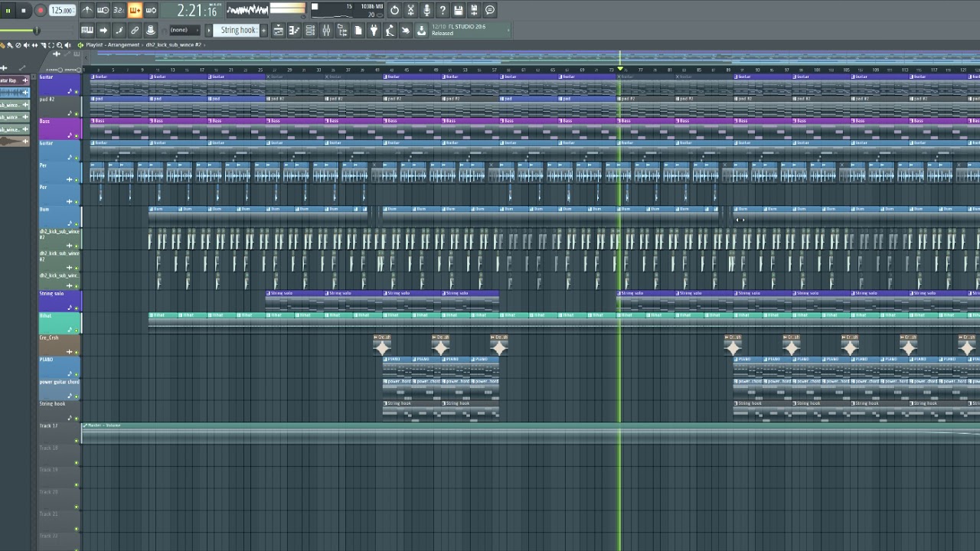Toggle loop recording icon
Viewport: 980px width, 551px height.
coord(151,10)
